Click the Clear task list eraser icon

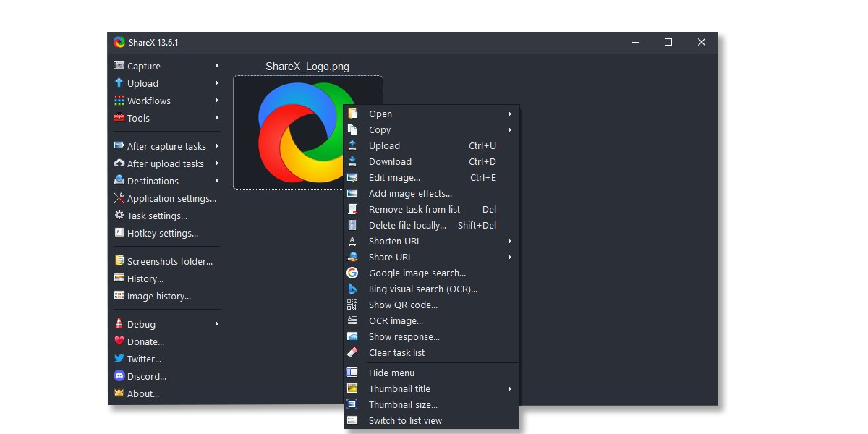click(x=352, y=353)
